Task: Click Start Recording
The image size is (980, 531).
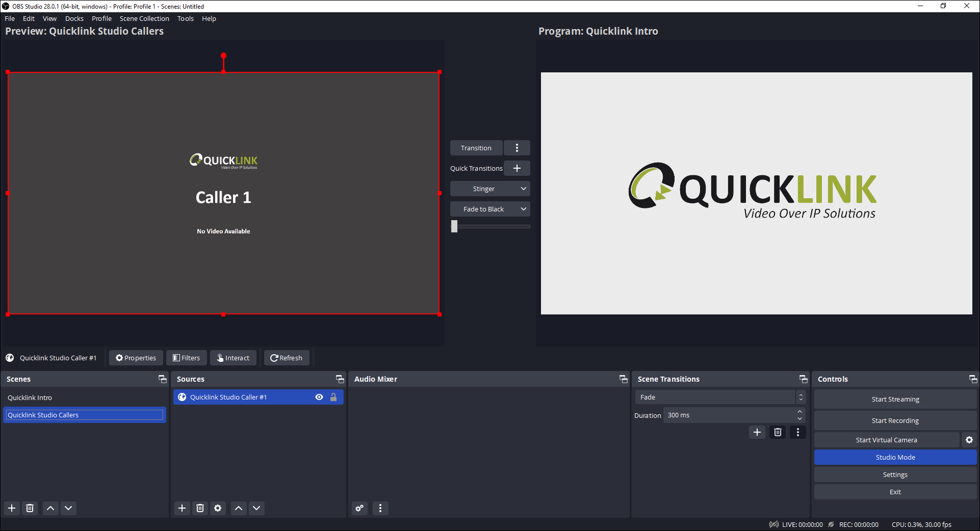Action: 895,420
